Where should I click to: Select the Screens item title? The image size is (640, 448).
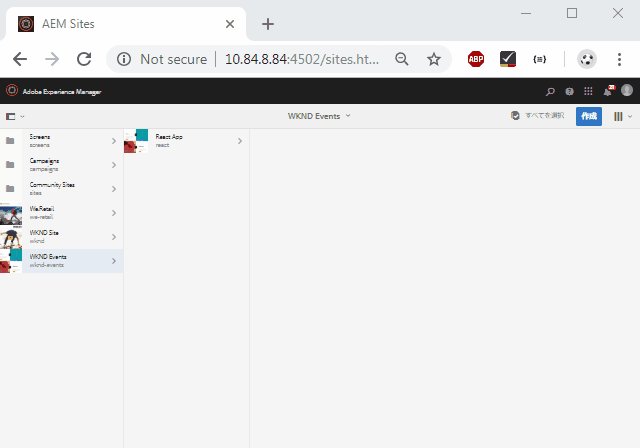[40, 137]
